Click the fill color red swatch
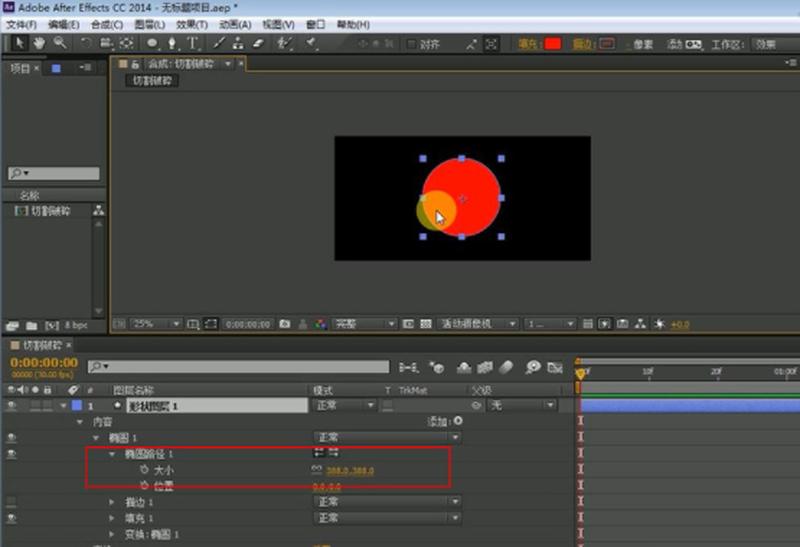 tap(553, 44)
